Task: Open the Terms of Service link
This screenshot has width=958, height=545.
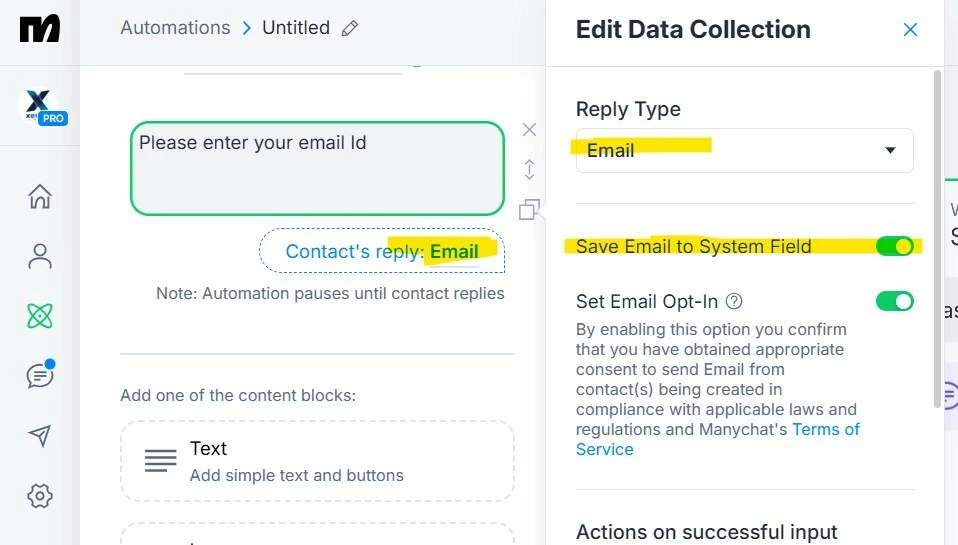Action: (717, 439)
